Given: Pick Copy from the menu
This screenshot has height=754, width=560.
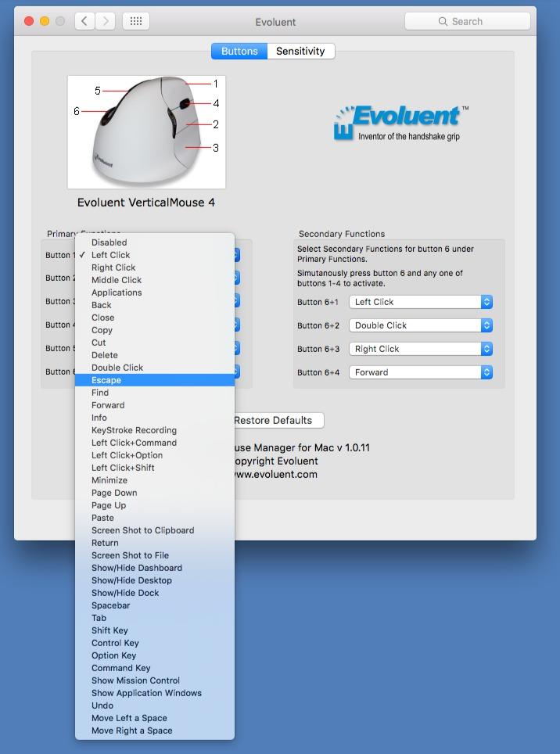Looking at the screenshot, I should (155, 330).
